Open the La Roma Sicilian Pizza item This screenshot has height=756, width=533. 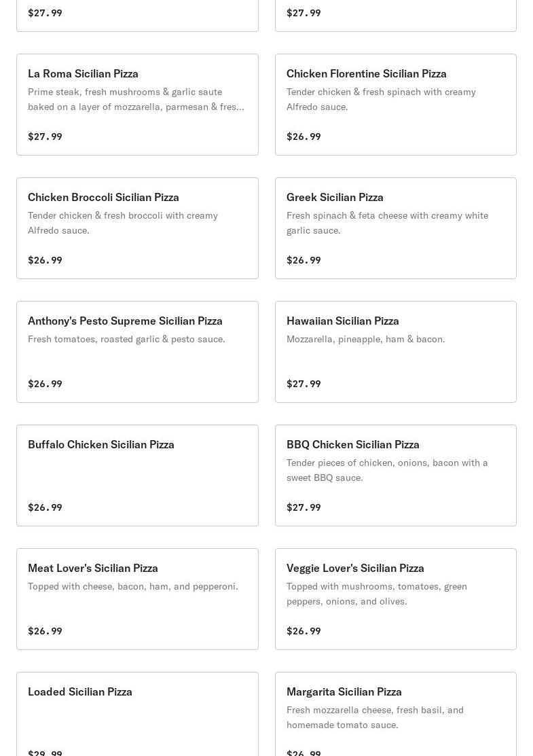(83, 73)
